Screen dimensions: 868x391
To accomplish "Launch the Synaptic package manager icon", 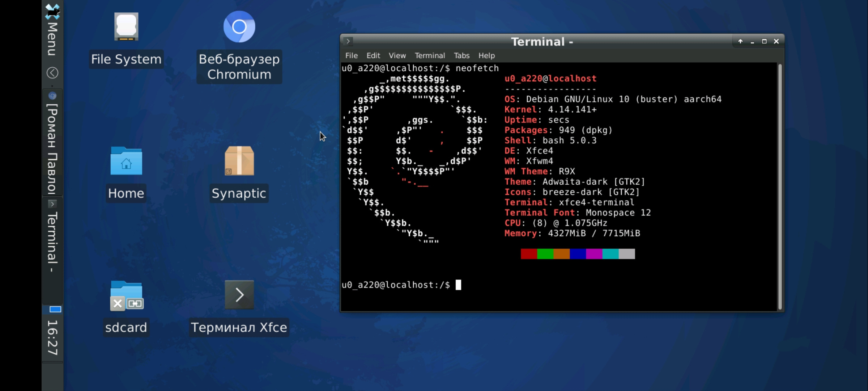I will coord(239,161).
